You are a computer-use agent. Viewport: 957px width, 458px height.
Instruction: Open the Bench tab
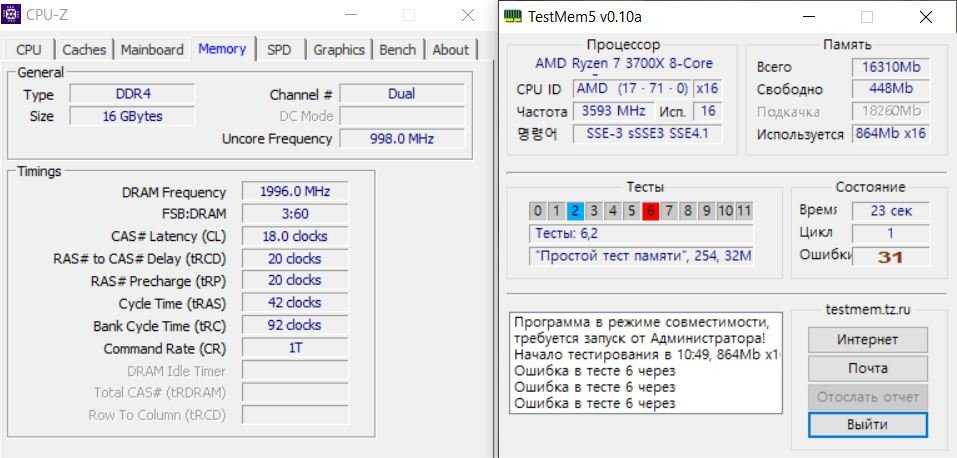(x=398, y=50)
